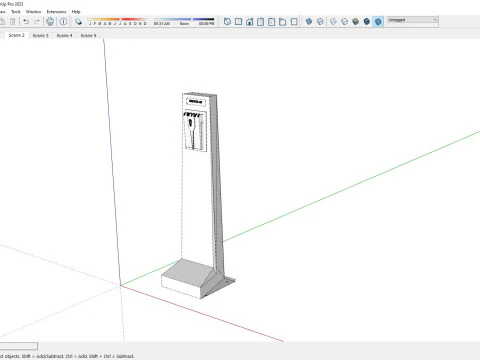The height and width of the screenshot is (360, 480).
Task: Open the Tools menu
Action: click(x=16, y=12)
